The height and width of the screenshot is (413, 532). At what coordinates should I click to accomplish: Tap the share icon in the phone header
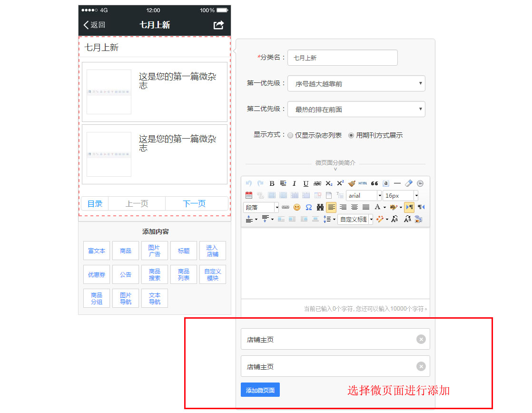(x=218, y=25)
